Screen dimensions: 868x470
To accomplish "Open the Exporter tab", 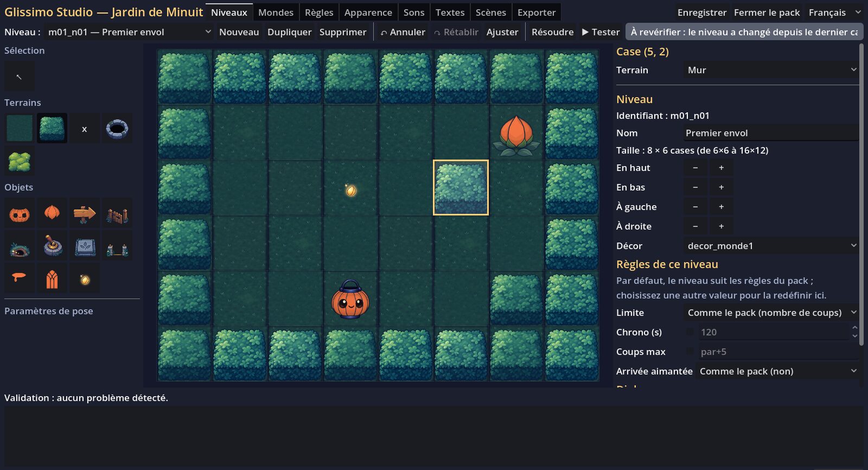I will pos(537,12).
